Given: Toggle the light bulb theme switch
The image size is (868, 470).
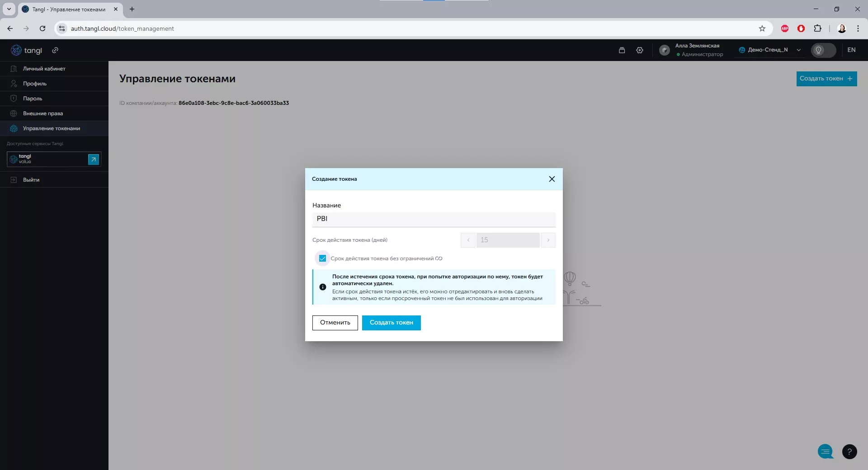Looking at the screenshot, I should pos(823,50).
